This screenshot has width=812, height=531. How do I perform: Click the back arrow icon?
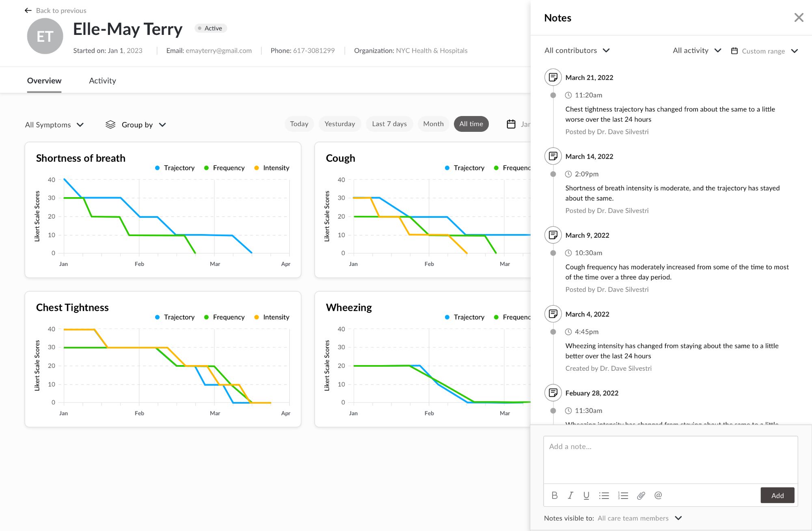pyautogui.click(x=28, y=11)
